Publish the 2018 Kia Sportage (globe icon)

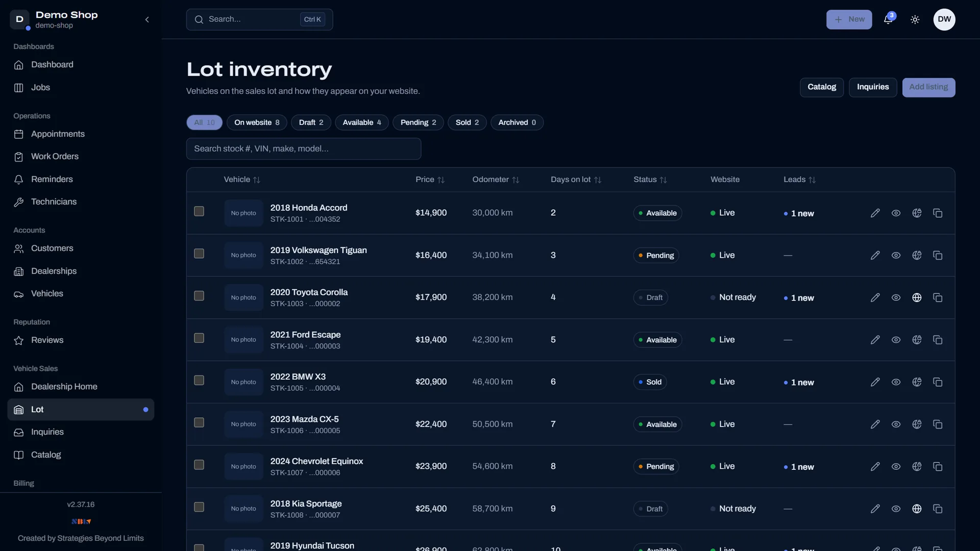point(917,509)
